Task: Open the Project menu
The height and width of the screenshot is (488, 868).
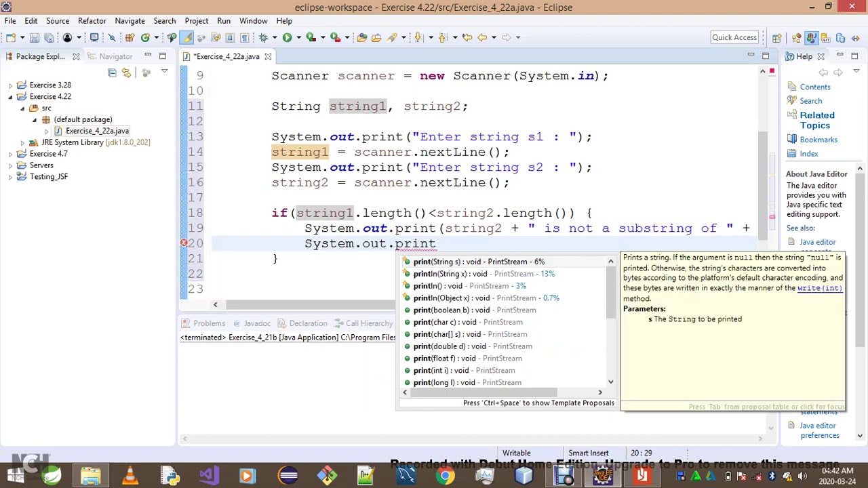Action: [x=197, y=21]
